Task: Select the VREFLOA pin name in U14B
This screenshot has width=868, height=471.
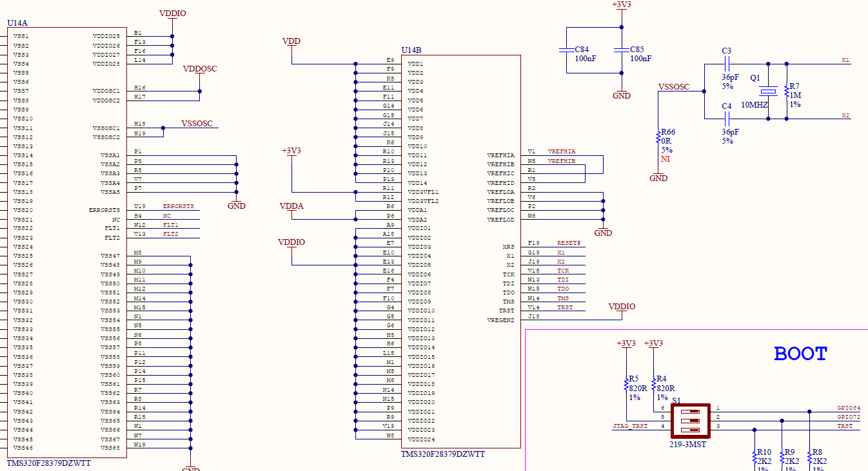Action: (501, 192)
